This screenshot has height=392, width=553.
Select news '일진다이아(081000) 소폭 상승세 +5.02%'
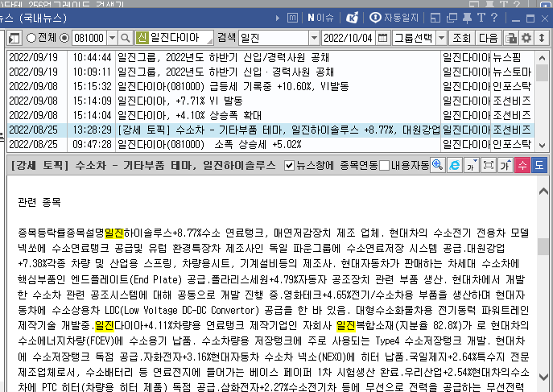209,145
